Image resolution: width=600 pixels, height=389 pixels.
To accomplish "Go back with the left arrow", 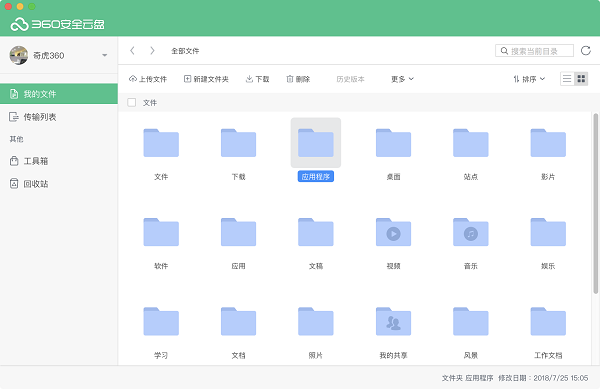I will pyautogui.click(x=132, y=50).
